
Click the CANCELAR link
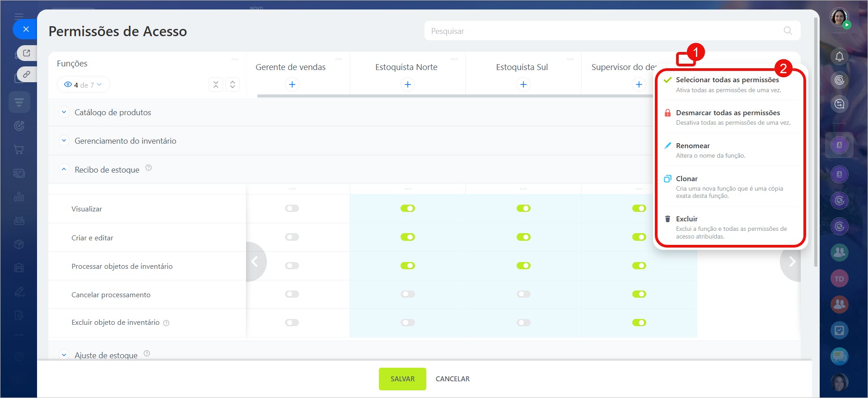coord(453,379)
